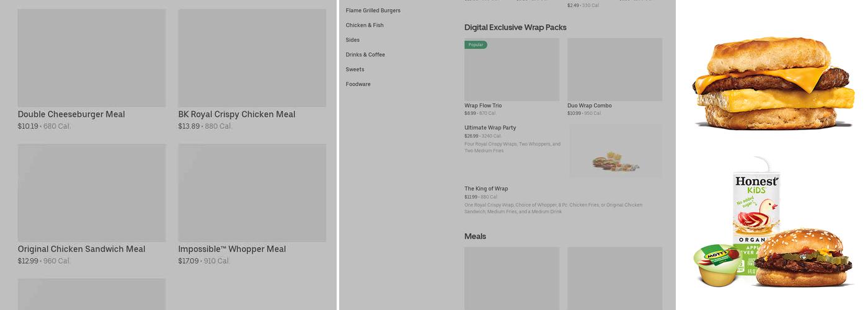Choose the Impossible Whopper Meal

pyautogui.click(x=232, y=249)
